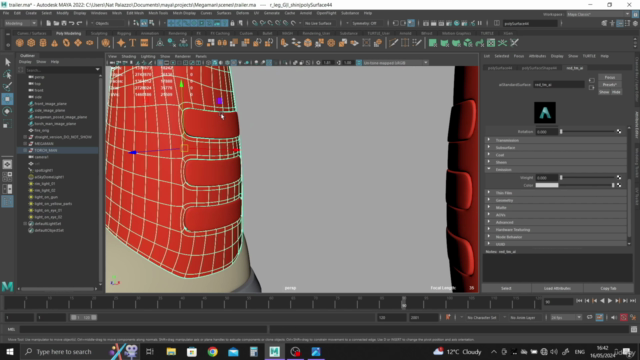This screenshot has width=640, height=360.
Task: Click the Save Scene icon
Action: tap(64, 23)
